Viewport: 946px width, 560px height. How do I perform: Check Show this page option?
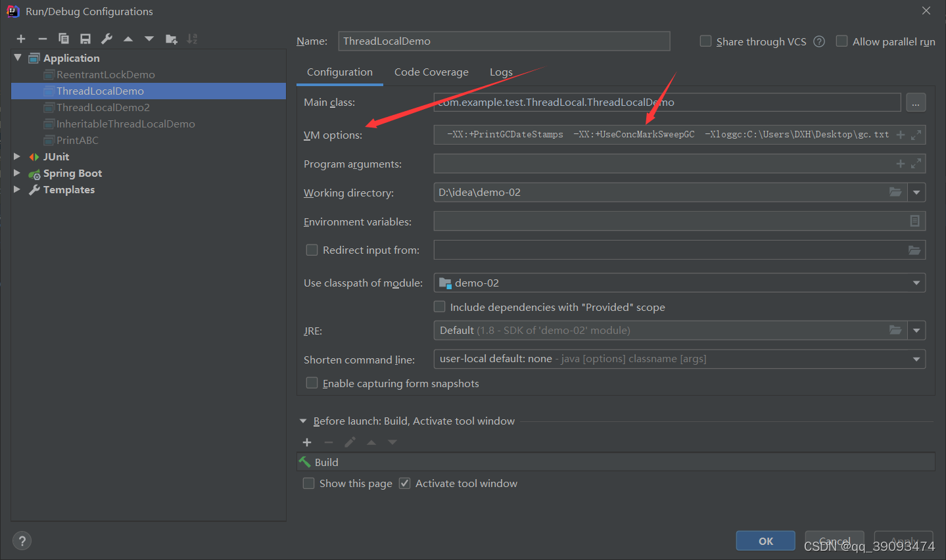(308, 483)
